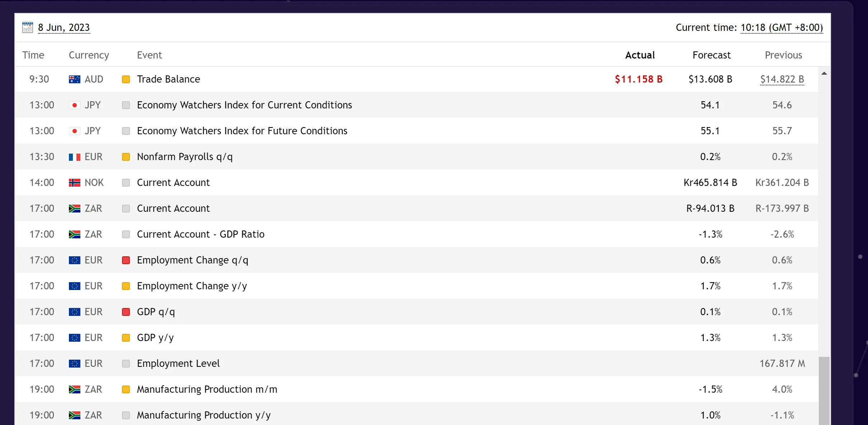Click the South African flag on the Manufacturing Production m/m row
Image resolution: width=868 pixels, height=425 pixels.
[x=74, y=389]
